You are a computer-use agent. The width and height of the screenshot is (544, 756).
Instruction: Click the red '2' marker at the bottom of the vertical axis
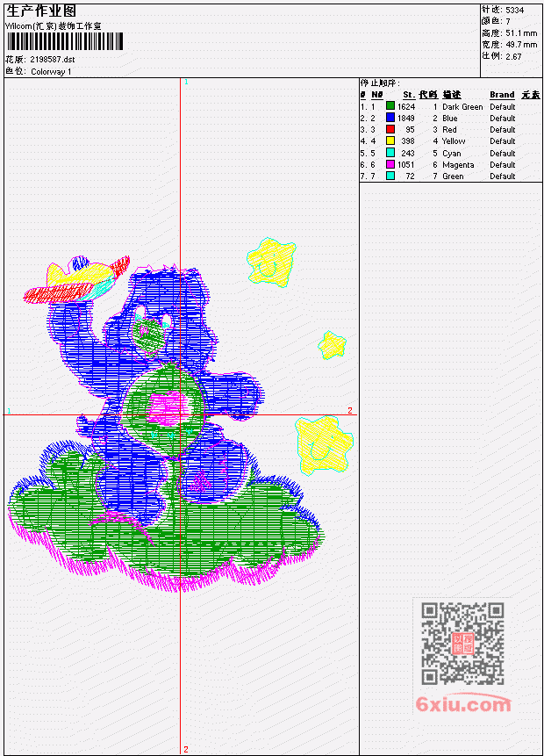[x=185, y=749]
